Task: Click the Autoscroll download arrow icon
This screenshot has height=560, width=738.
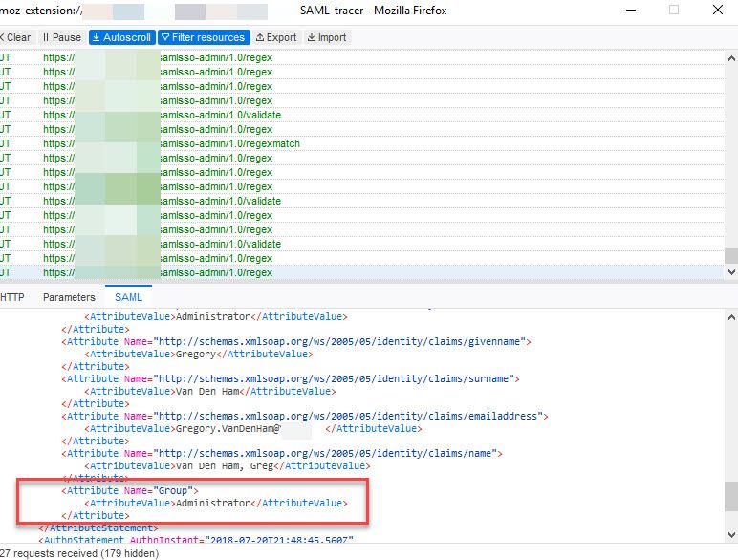Action: [x=96, y=37]
